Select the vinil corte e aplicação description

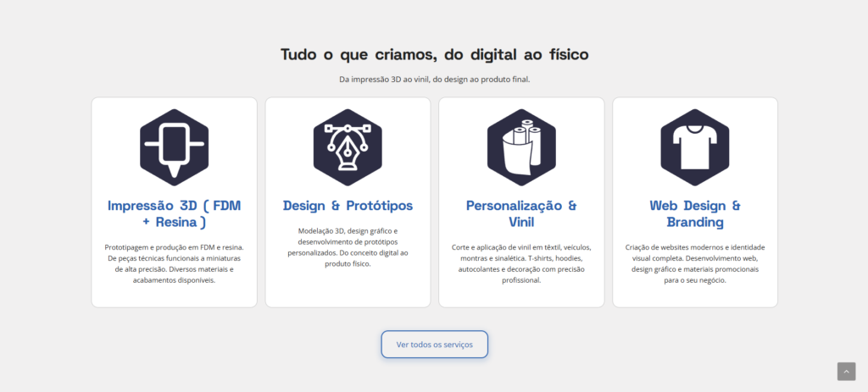(x=521, y=263)
